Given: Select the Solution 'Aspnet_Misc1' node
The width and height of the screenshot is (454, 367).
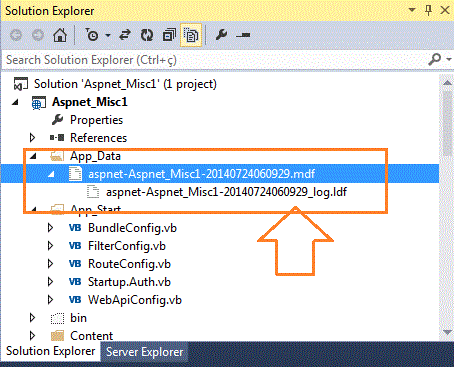Looking at the screenshot, I should pyautogui.click(x=125, y=84).
